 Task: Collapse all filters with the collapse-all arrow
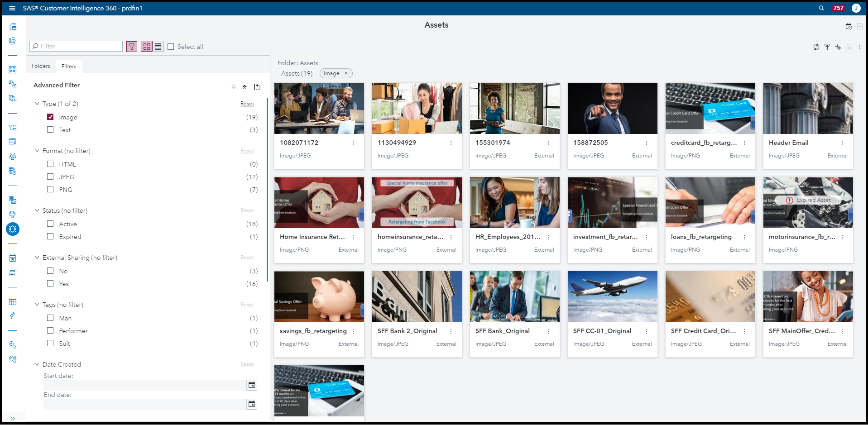(x=245, y=86)
